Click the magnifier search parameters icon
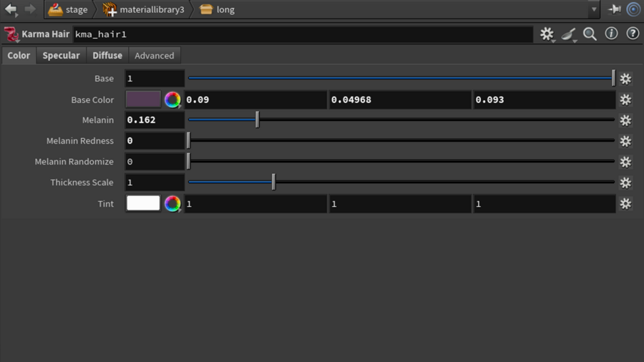 (590, 34)
